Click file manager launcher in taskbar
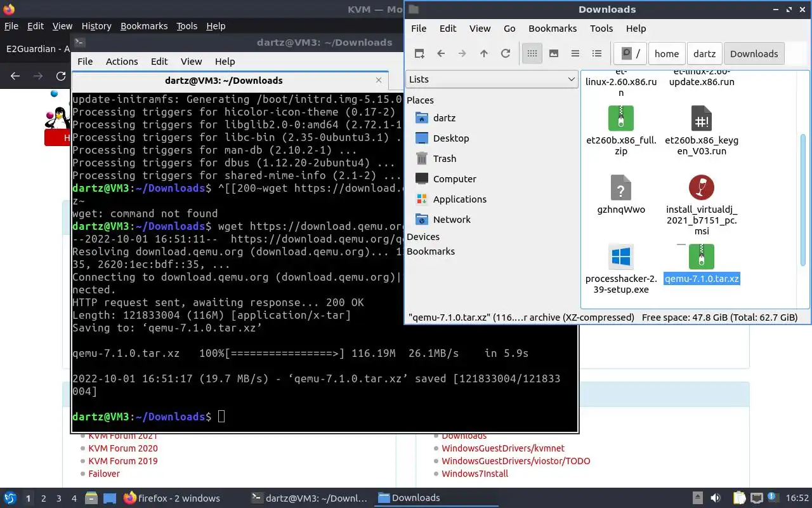Image resolution: width=812 pixels, height=508 pixels. tap(91, 498)
